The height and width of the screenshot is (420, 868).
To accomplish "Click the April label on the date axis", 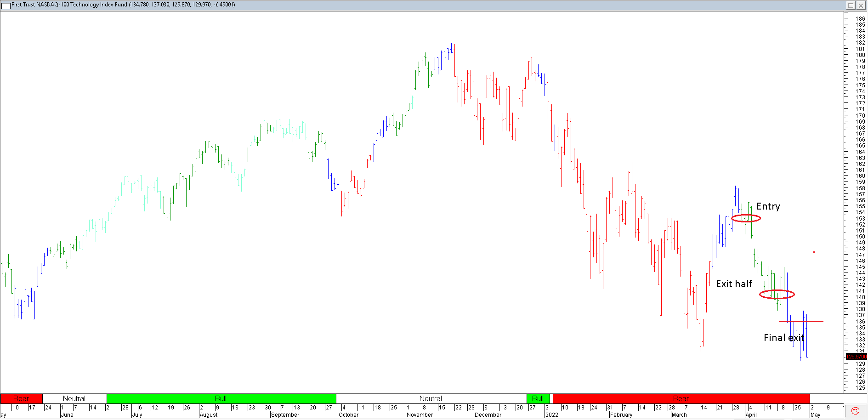I will (751, 415).
